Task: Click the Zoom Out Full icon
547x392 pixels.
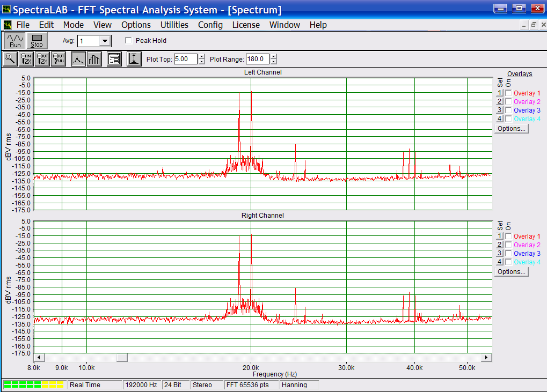Action: coord(58,59)
